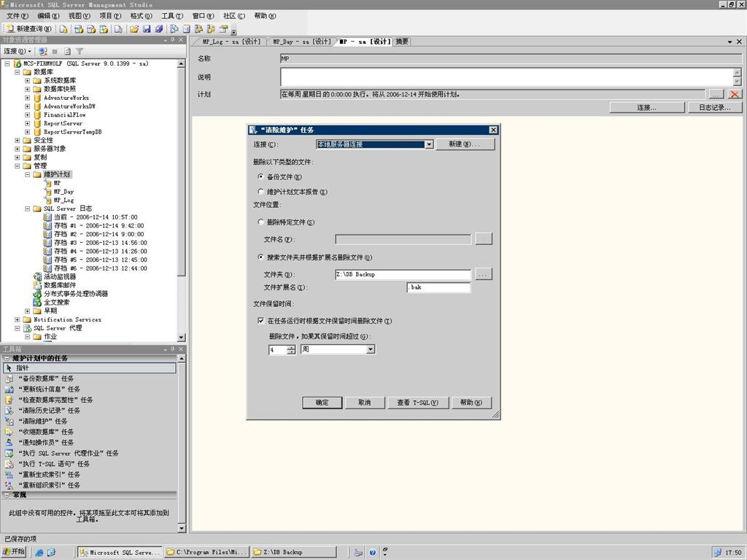
Task: Switch to the MP_Log - sa [设计] tab
Action: tap(231, 42)
